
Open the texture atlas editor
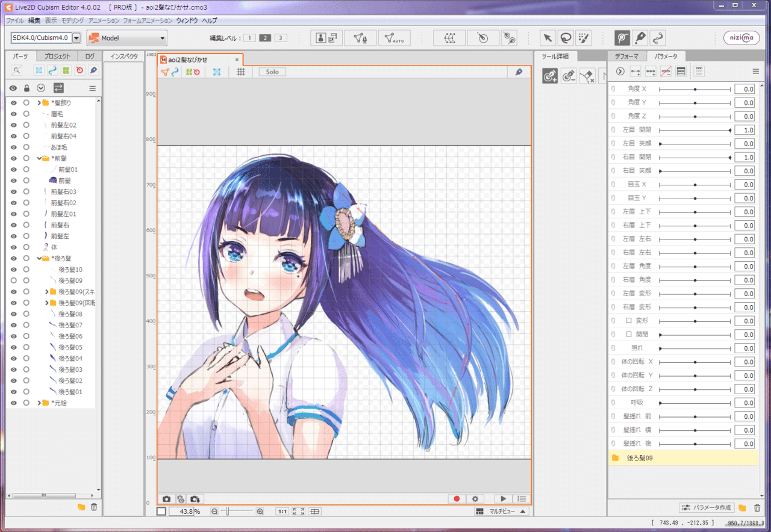coord(326,38)
